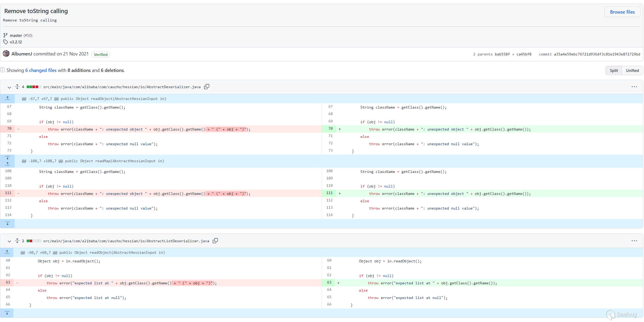The width and height of the screenshot is (644, 322).
Task: Expand all lines in AbstractDeserializer.java diff
Action: [17, 87]
